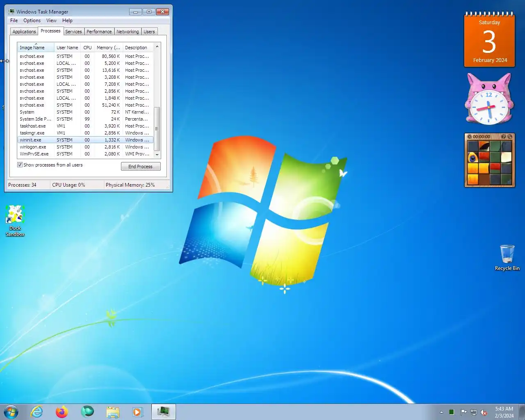Viewport: 525px width, 420px height.
Task: Click the white puzzle tile in the second row
Action: pos(506,157)
